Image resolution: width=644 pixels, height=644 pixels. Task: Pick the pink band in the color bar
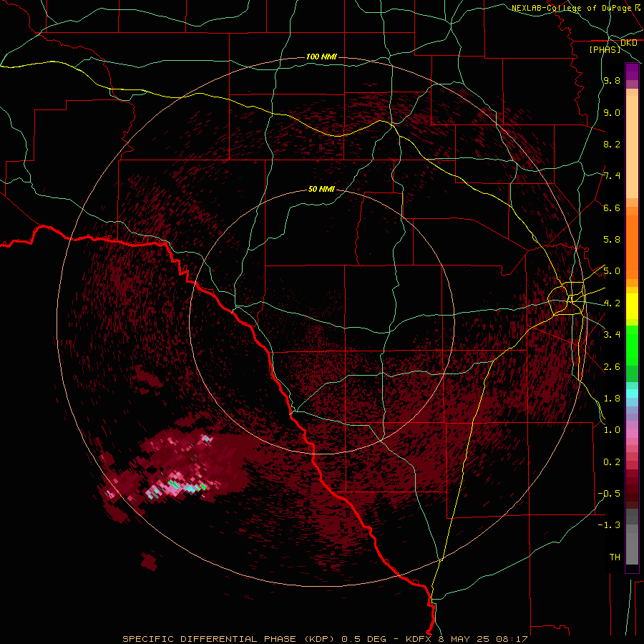point(632,434)
